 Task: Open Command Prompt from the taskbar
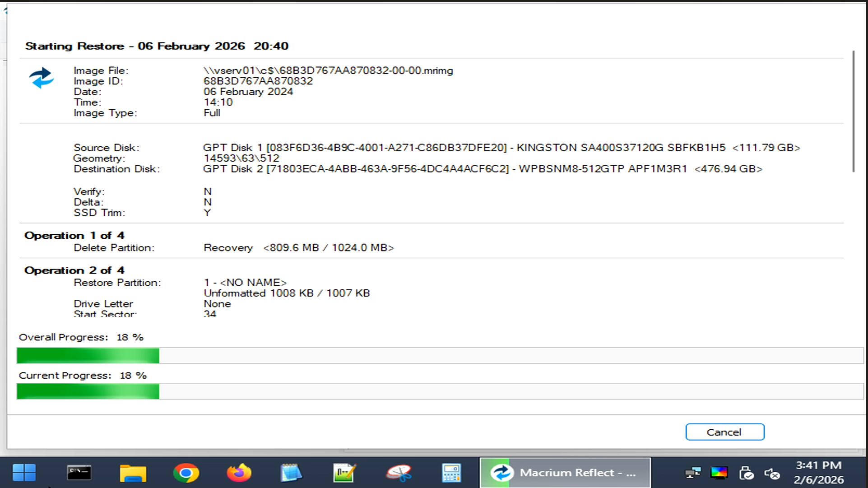pyautogui.click(x=79, y=473)
